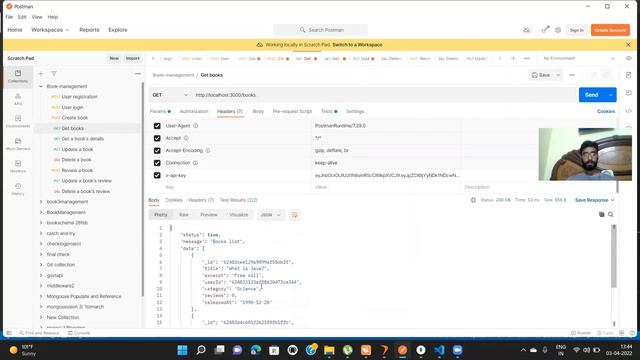Click the Import button in Scratch Pad

[x=133, y=58]
